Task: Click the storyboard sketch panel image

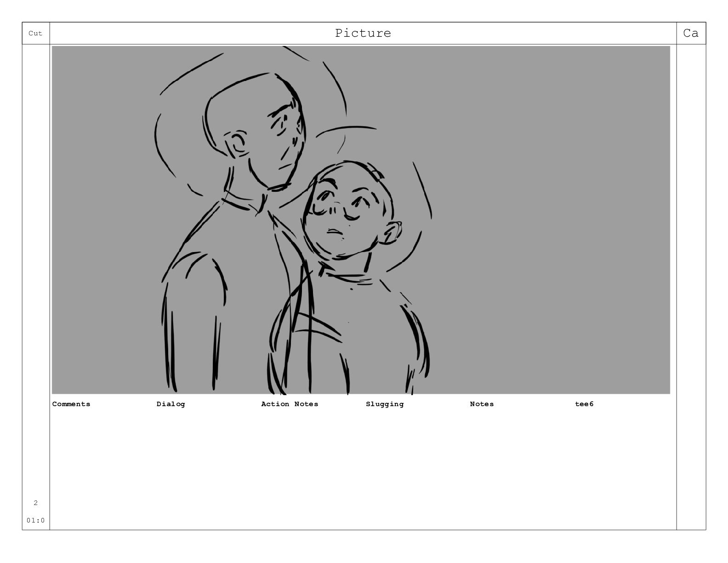Action: (361, 220)
